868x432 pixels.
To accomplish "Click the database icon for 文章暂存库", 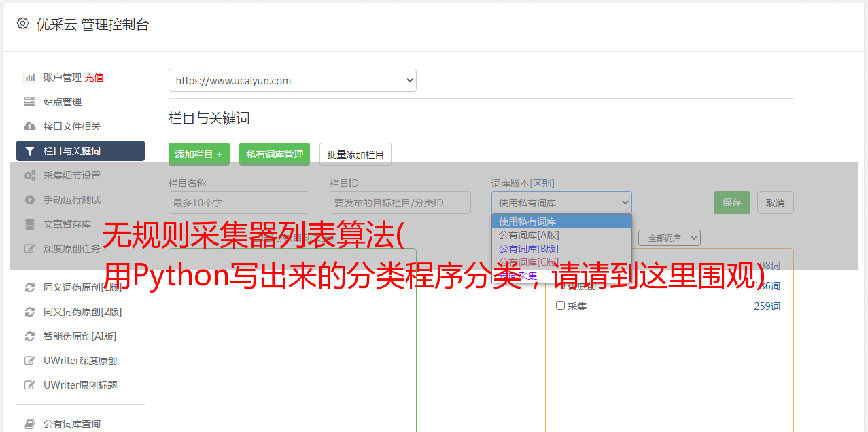I will [x=30, y=224].
